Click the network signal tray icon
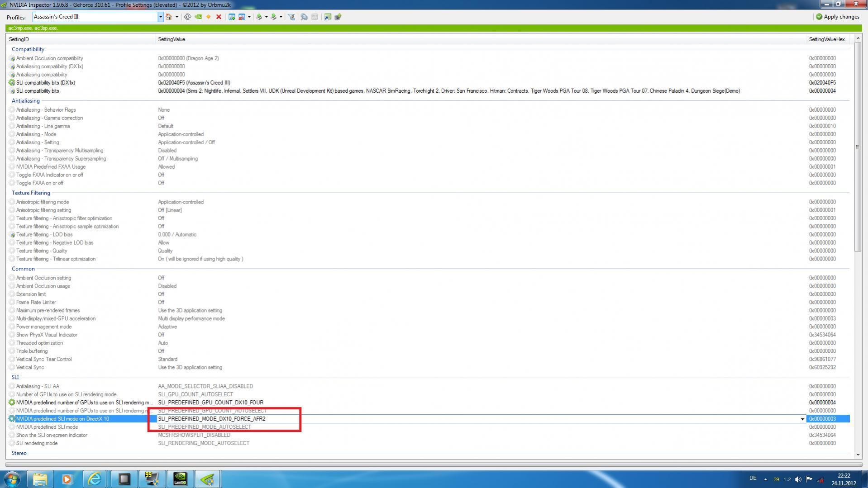Viewport: 868px width, 488px height. click(x=820, y=479)
